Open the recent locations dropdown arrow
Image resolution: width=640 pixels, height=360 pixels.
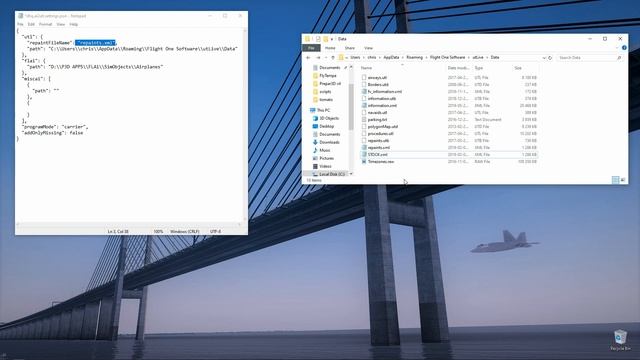pyautogui.click(x=325, y=58)
